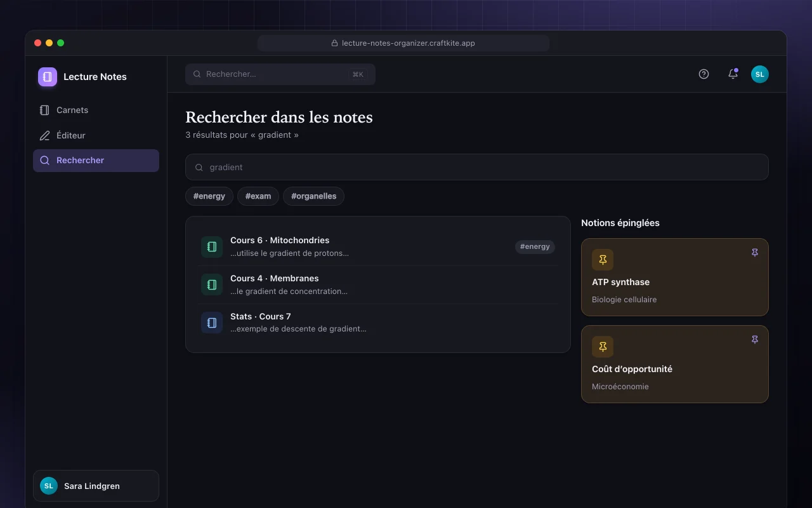Open the Coût d'opportunité pinned card
This screenshot has height=508, width=812.
[675, 364]
